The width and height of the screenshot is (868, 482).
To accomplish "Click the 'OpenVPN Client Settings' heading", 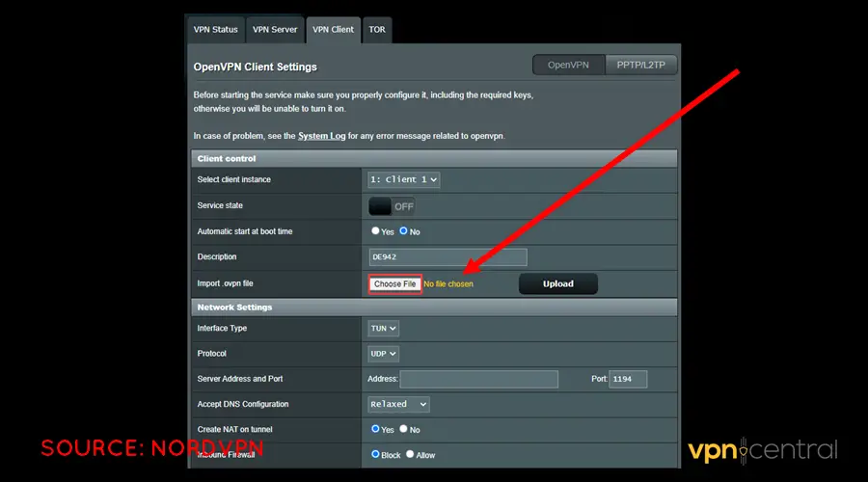I will (256, 67).
